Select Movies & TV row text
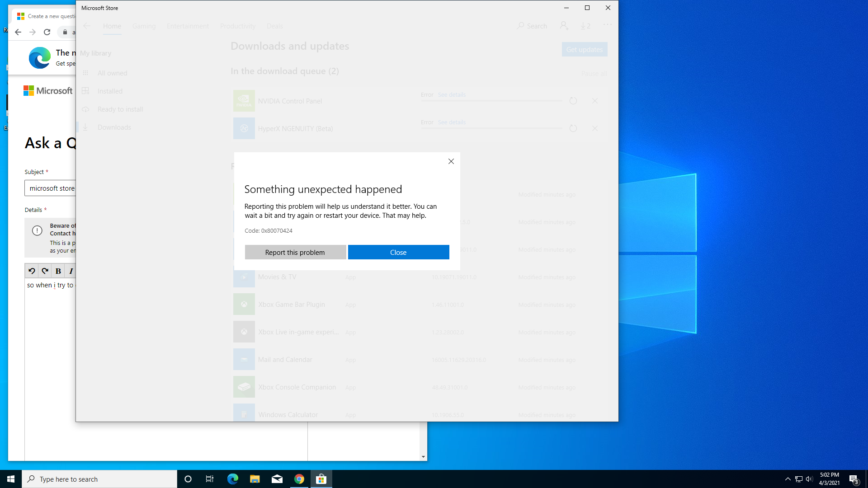Image resolution: width=868 pixels, height=488 pixels. pyautogui.click(x=277, y=277)
